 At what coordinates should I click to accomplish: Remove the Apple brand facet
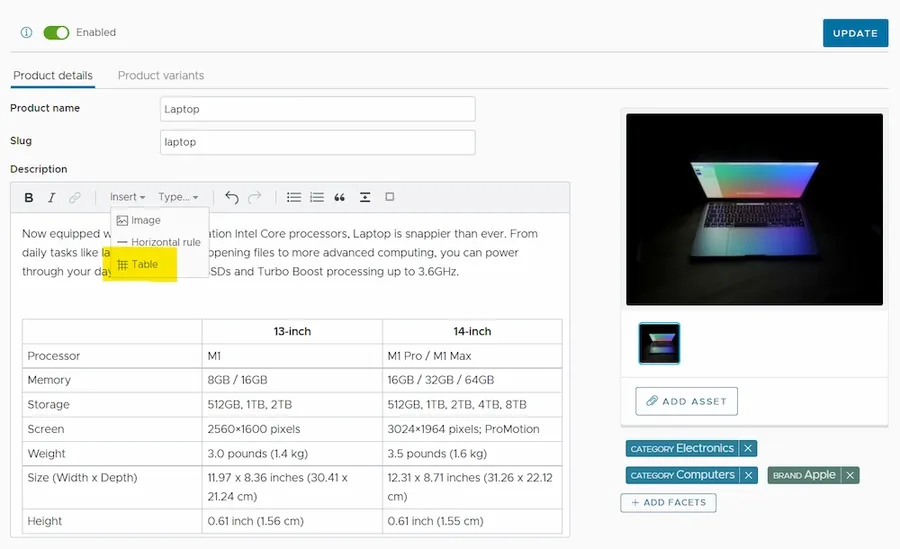[850, 475]
